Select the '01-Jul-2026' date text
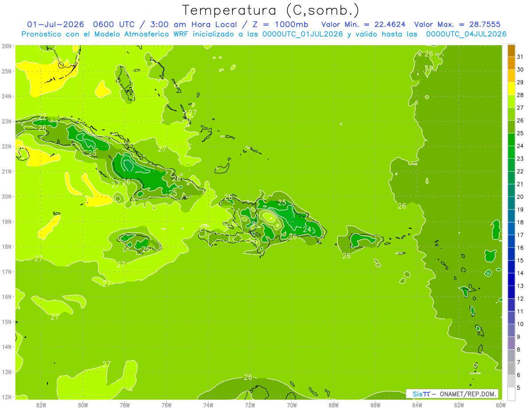 coord(56,24)
